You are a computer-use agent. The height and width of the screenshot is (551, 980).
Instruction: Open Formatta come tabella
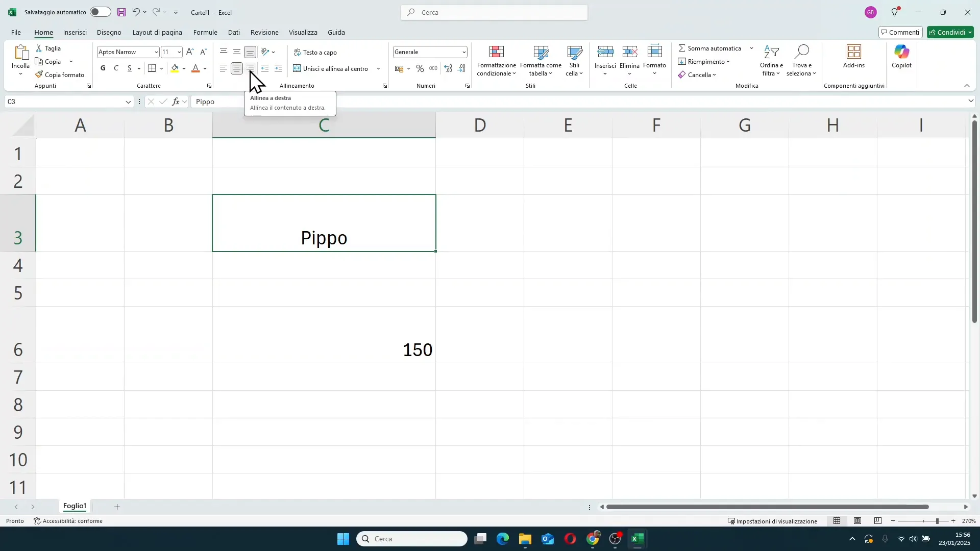pyautogui.click(x=541, y=61)
